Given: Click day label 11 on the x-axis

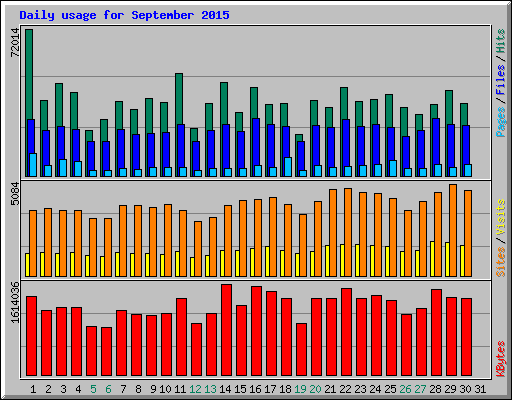Looking at the screenshot, I should pyautogui.click(x=180, y=389).
